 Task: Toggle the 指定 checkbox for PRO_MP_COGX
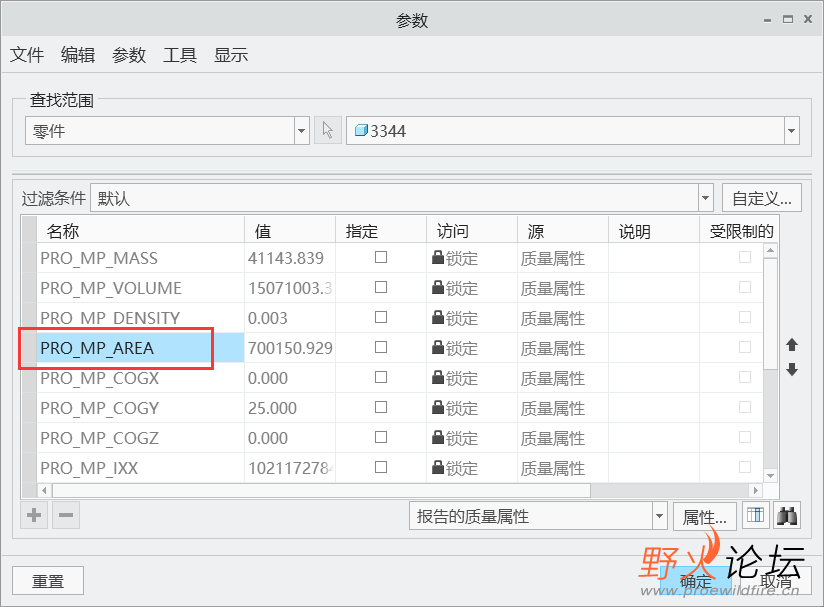(381, 377)
